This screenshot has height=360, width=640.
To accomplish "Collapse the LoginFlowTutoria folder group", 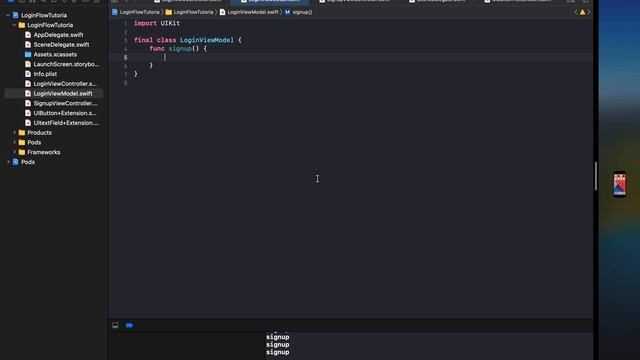I will pos(14,25).
